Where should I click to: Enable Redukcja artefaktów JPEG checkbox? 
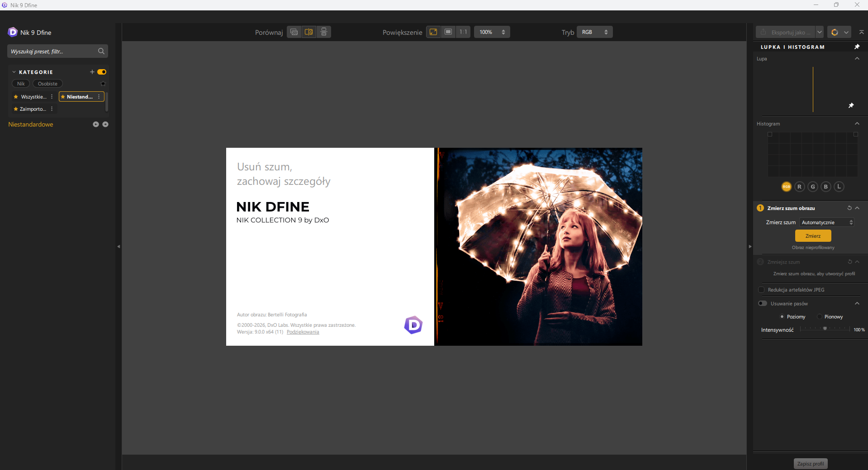coord(761,290)
